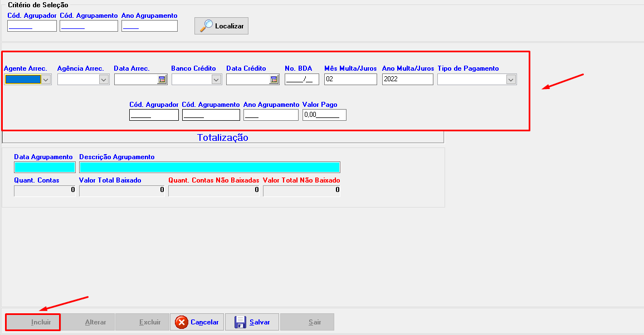The image size is (644, 335).
Task: Click the Totalização header bar
Action: pyautogui.click(x=223, y=137)
